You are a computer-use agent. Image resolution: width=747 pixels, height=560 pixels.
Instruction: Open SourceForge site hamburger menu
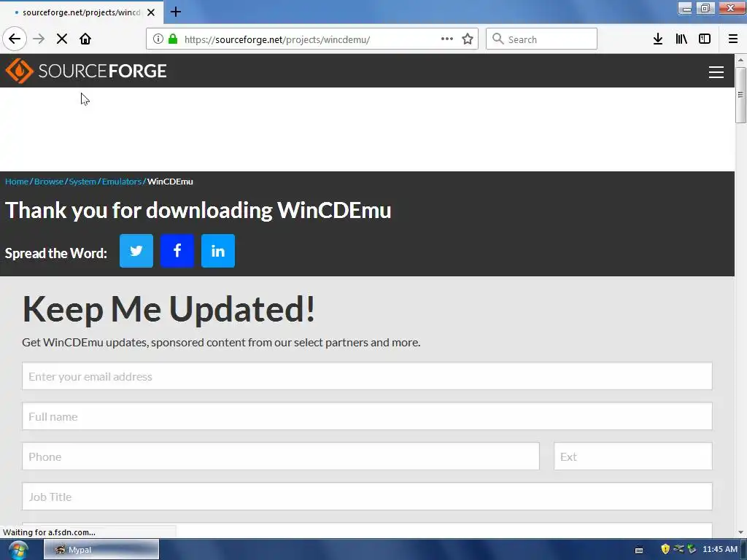(x=716, y=72)
